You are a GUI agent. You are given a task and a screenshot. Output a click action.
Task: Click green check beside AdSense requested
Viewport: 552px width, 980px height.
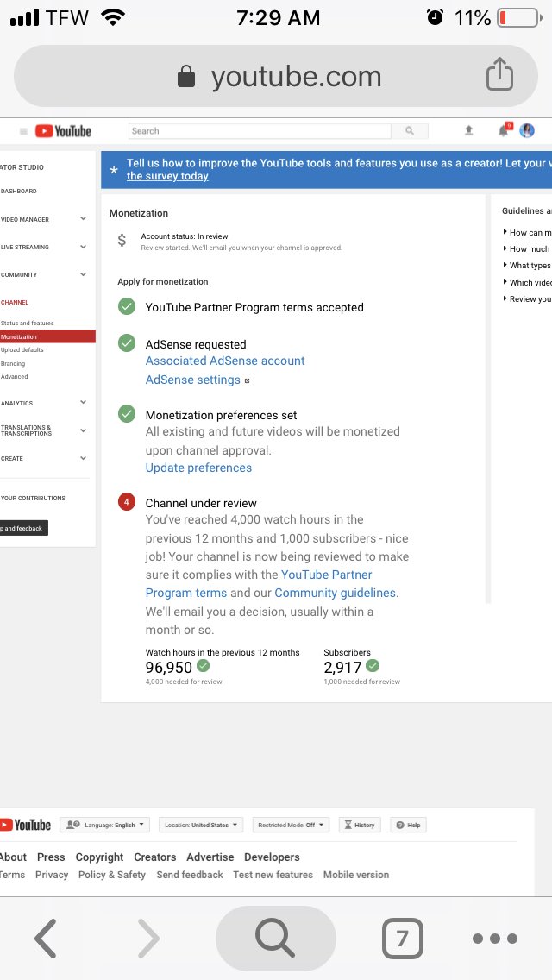point(127,343)
